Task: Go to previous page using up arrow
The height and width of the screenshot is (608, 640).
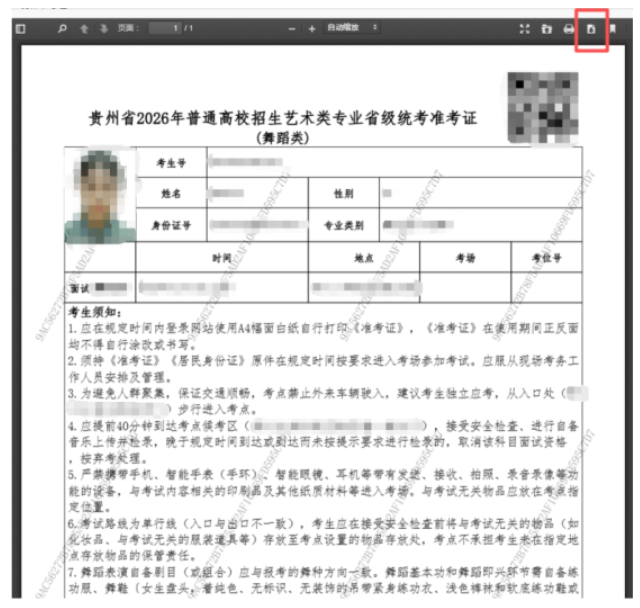Action: (84, 29)
